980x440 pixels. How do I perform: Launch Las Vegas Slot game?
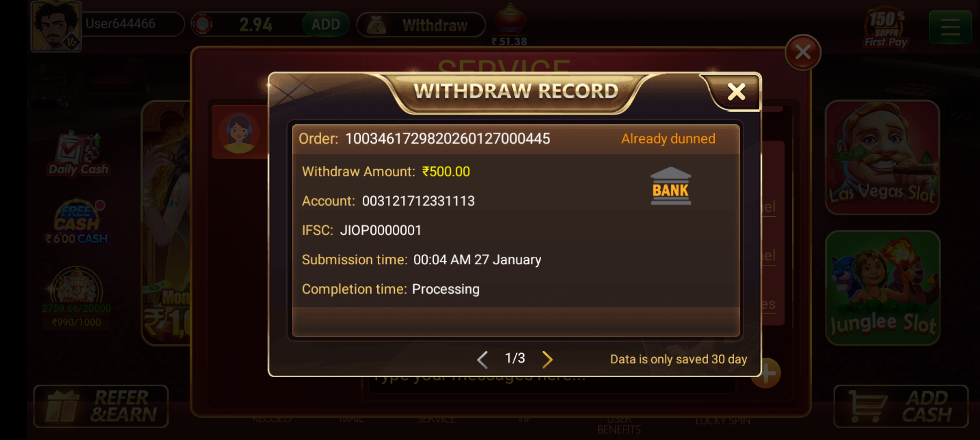tap(882, 157)
